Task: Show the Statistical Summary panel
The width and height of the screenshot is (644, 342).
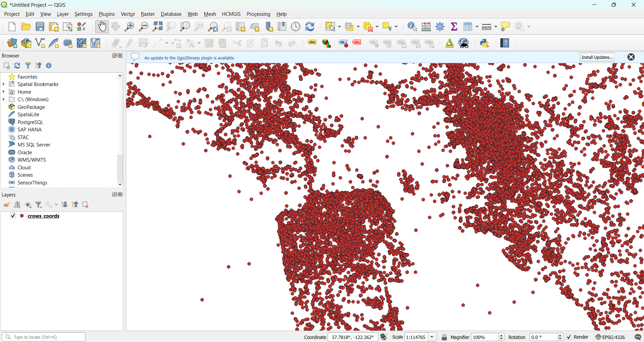Action: point(454,27)
